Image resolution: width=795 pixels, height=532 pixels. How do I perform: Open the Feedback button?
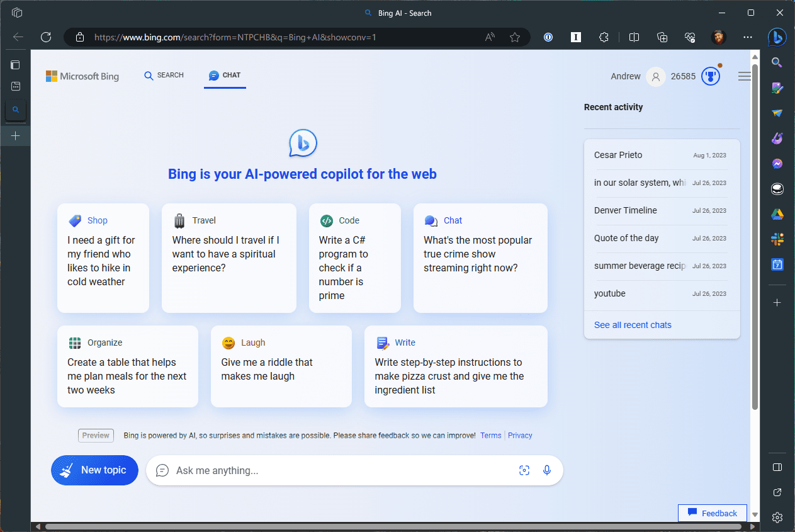(x=713, y=513)
